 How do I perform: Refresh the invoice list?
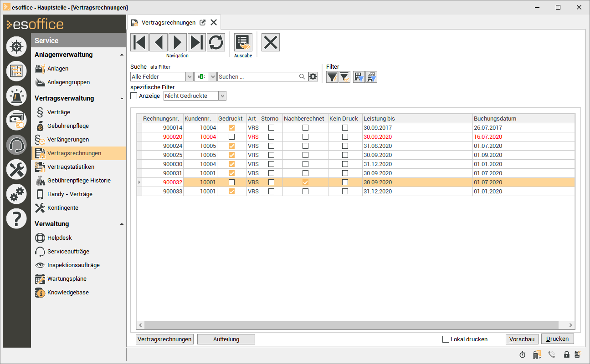(216, 42)
